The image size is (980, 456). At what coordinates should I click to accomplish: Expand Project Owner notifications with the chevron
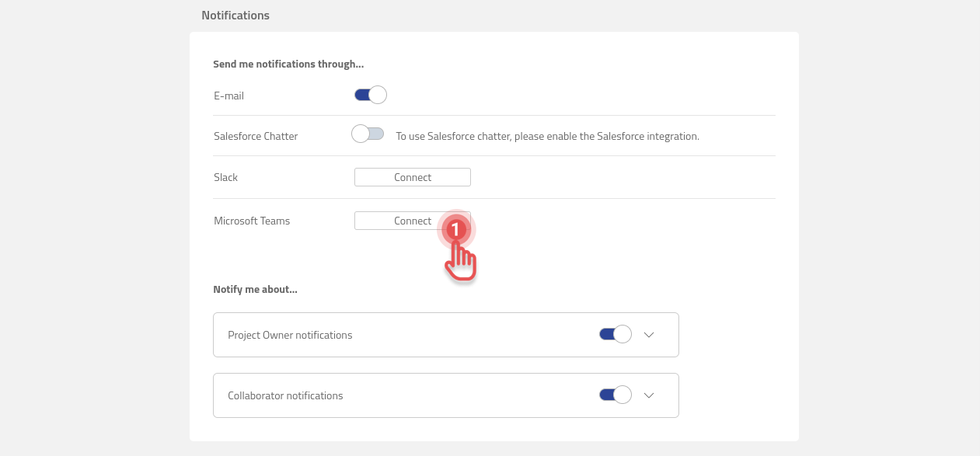[x=649, y=334]
